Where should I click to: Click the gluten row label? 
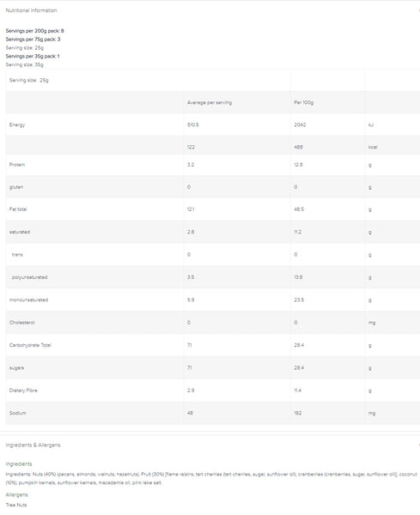click(16, 187)
